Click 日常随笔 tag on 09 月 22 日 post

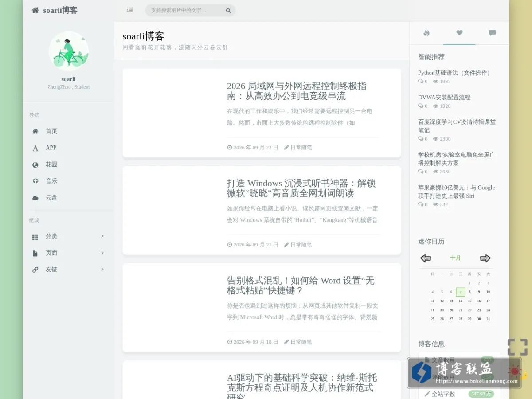(301, 147)
